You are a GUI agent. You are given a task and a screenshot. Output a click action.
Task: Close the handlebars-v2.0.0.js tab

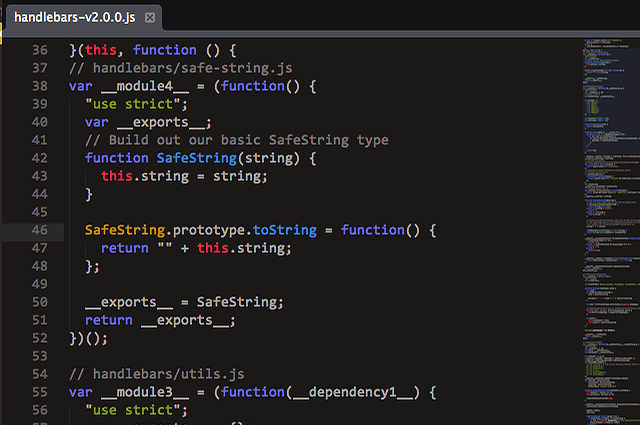[x=150, y=18]
